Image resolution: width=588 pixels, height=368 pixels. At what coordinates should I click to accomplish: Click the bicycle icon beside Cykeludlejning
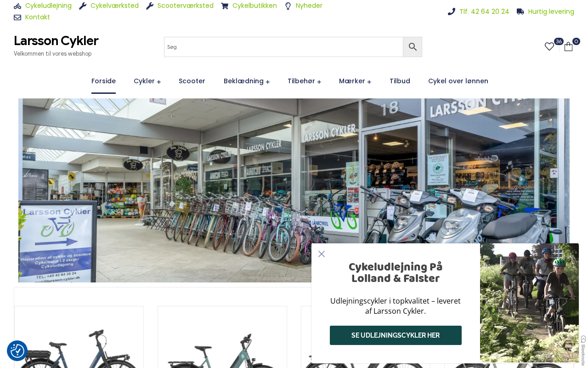tap(17, 6)
